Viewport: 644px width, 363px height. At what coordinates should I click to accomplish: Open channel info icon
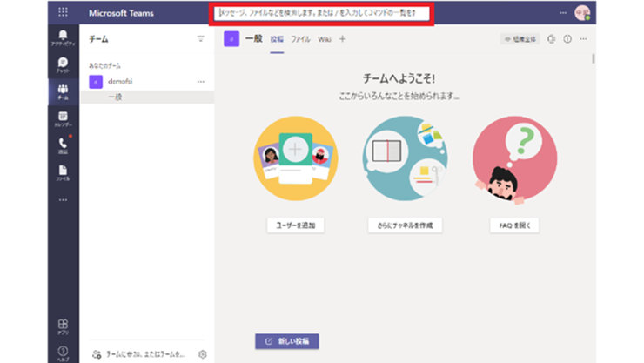point(567,39)
